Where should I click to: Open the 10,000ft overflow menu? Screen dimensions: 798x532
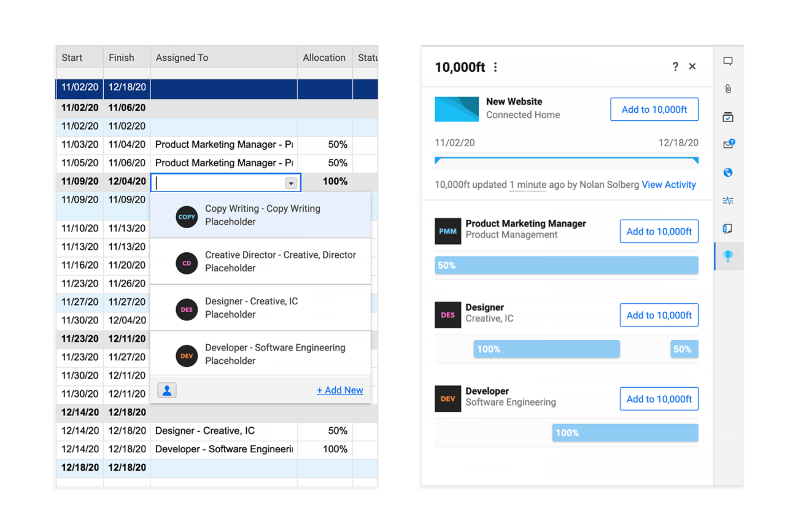tap(495, 67)
